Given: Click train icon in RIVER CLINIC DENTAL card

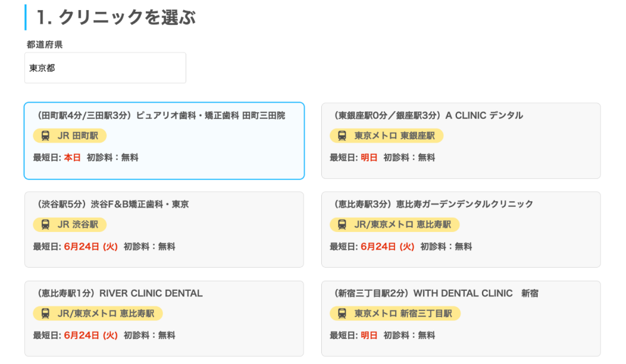Looking at the screenshot, I should [x=46, y=313].
